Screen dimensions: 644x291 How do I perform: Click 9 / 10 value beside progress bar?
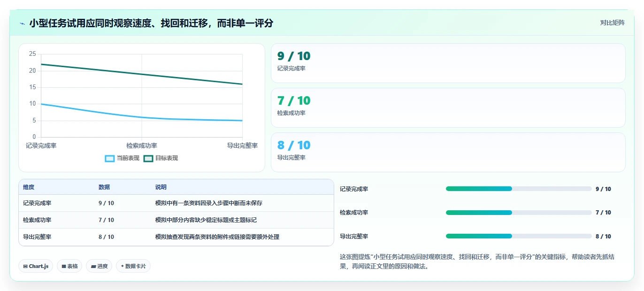603,189
